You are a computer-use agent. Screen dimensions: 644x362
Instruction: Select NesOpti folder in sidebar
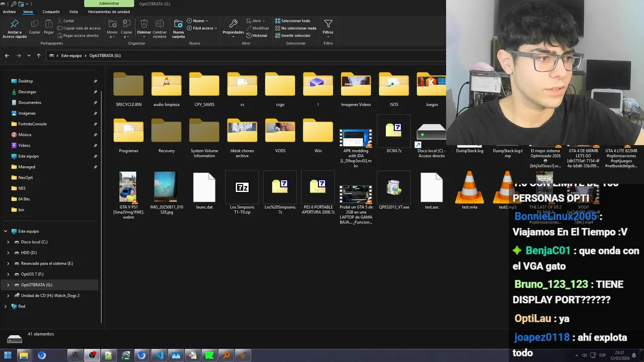26,177
